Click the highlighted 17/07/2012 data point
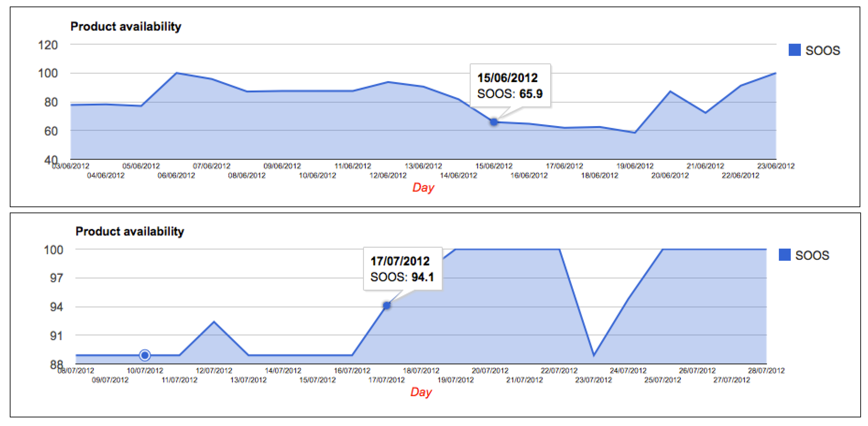 (x=387, y=305)
